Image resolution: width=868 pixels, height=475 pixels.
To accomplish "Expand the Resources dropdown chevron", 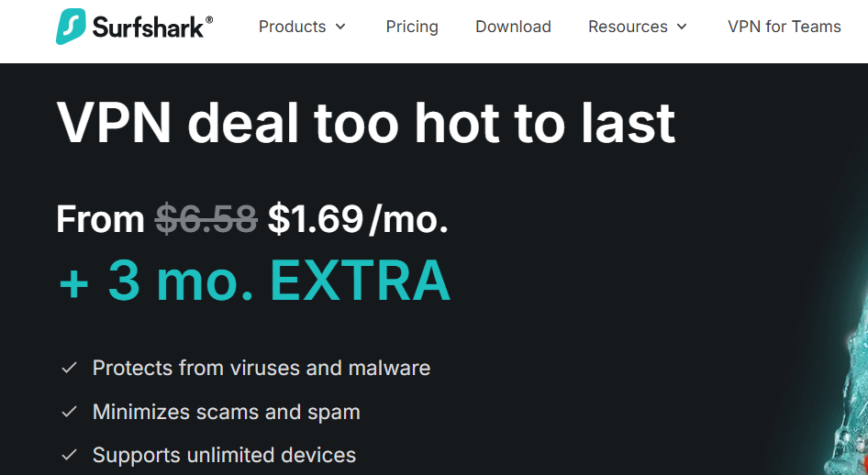I will [x=682, y=27].
